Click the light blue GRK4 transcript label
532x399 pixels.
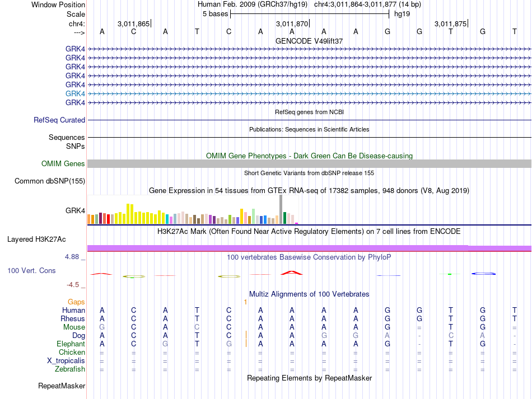point(76,93)
